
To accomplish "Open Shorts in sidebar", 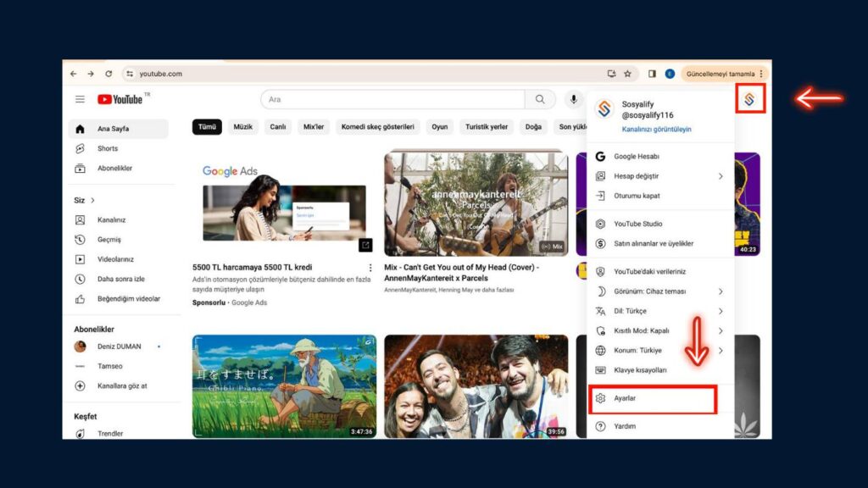I will [x=119, y=148].
